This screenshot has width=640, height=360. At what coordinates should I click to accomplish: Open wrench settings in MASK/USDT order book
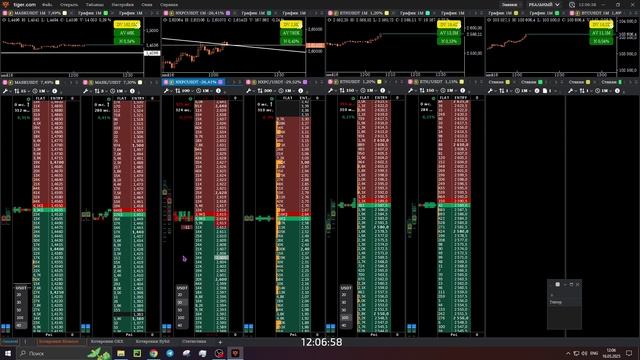(x=86, y=91)
